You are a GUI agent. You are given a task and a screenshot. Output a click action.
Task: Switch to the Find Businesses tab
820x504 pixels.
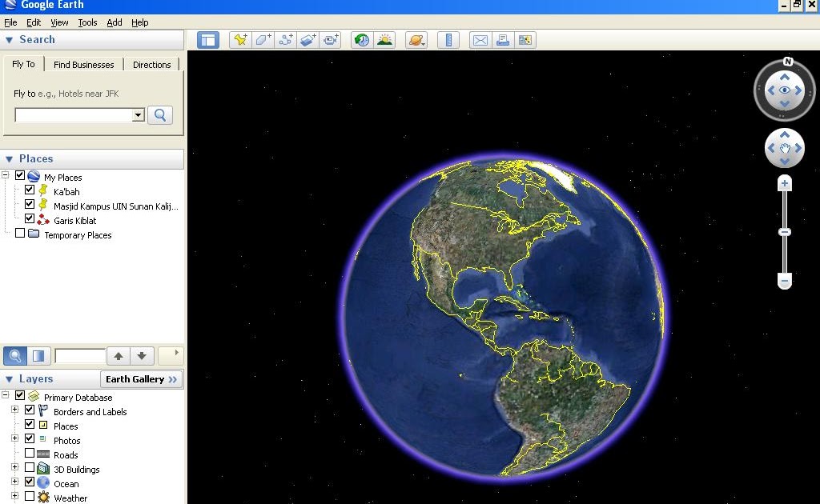point(83,65)
